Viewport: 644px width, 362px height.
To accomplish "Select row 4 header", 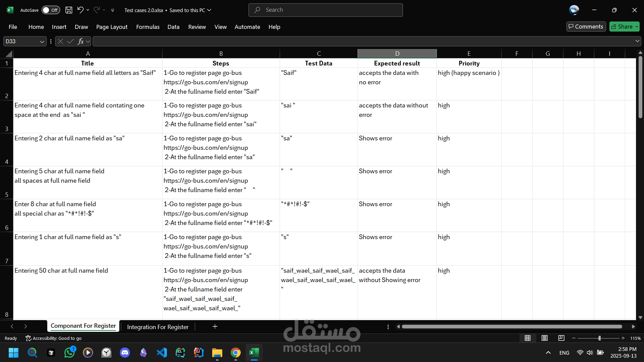I will click(7, 150).
